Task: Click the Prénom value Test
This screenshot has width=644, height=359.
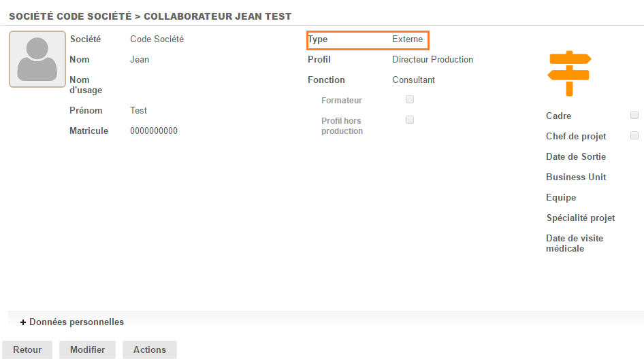Action: pos(138,111)
